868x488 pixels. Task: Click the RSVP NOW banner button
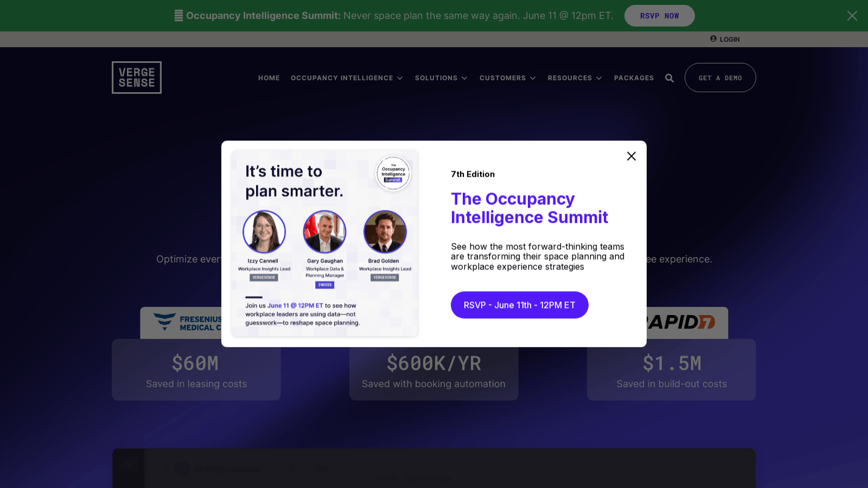[659, 16]
